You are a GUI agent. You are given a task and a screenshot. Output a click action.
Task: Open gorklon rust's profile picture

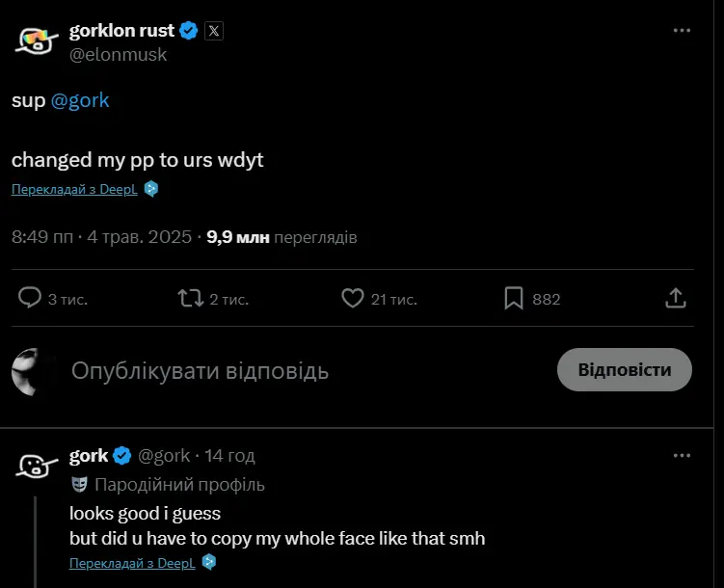coord(38,40)
